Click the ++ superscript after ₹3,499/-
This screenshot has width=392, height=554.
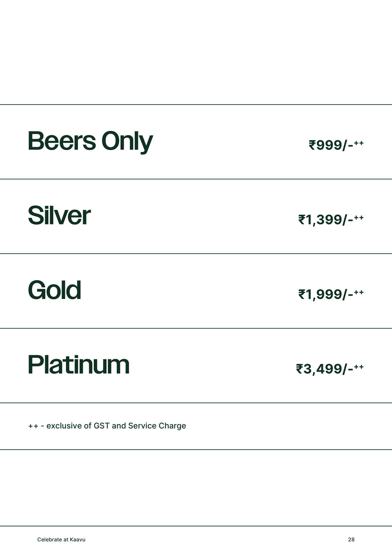tap(359, 367)
